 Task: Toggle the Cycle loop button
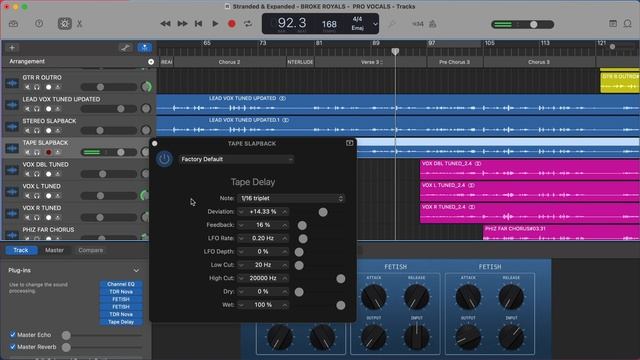(x=248, y=24)
